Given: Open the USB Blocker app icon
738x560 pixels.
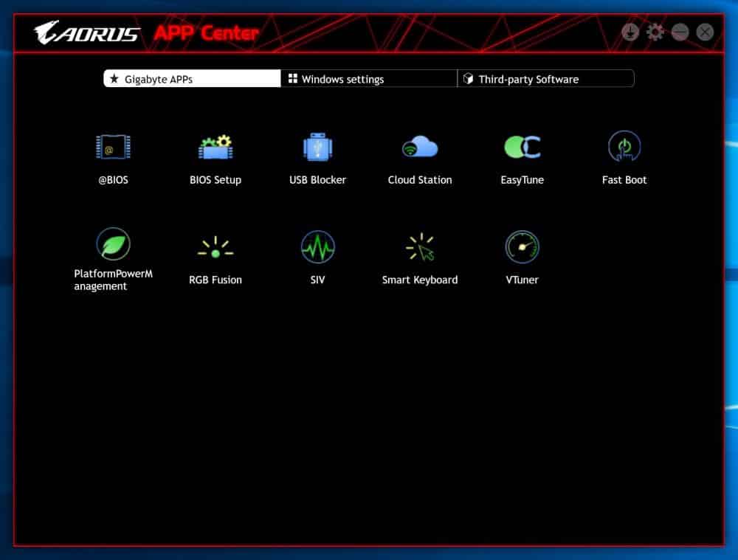Looking at the screenshot, I should click(317, 147).
